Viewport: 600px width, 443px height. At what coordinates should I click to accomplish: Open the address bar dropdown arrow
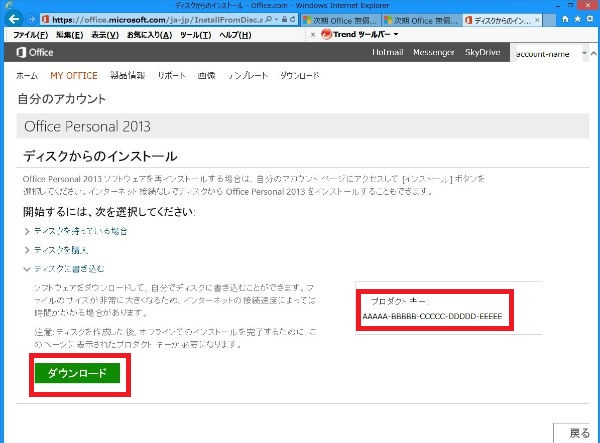click(276, 19)
